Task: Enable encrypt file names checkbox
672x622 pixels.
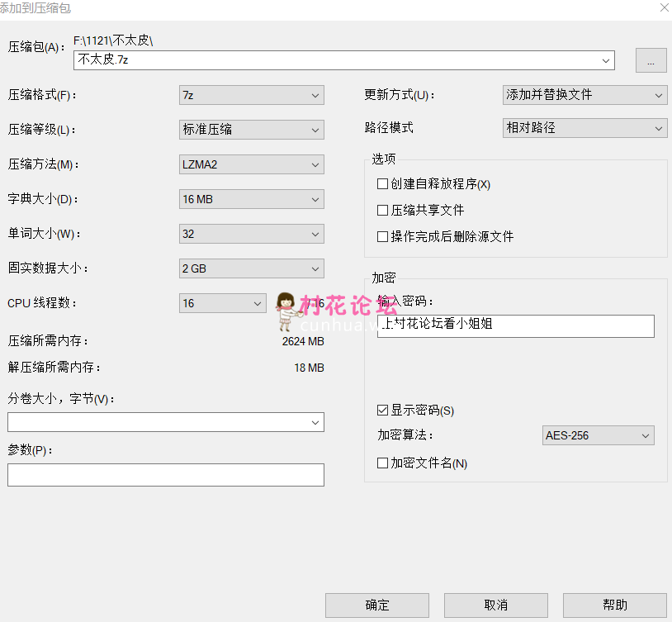Action: click(382, 463)
